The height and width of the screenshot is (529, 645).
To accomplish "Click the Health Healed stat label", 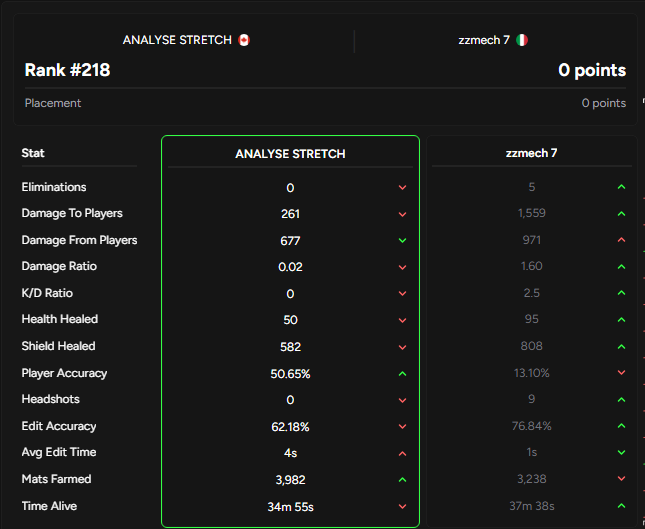I will click(x=60, y=319).
